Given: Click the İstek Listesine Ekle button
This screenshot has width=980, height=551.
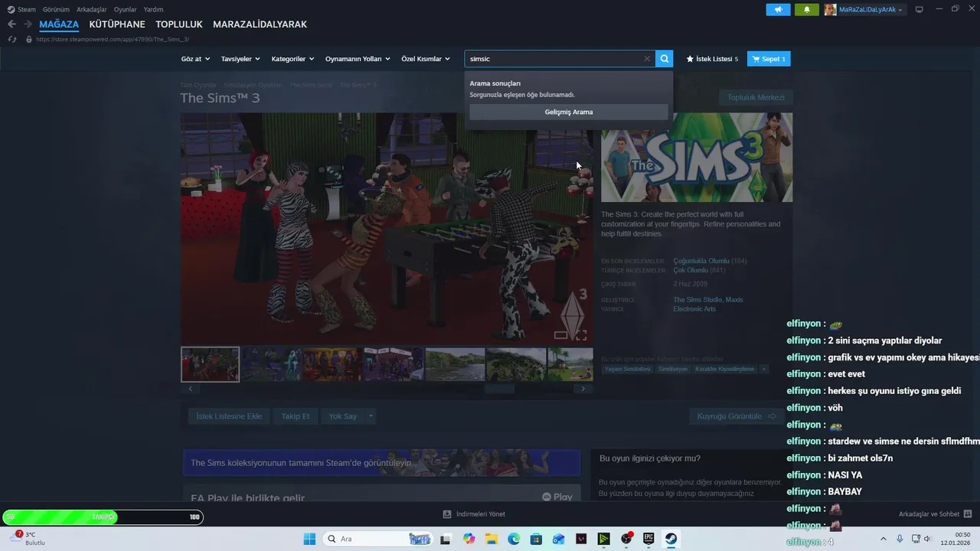Looking at the screenshot, I should (229, 416).
